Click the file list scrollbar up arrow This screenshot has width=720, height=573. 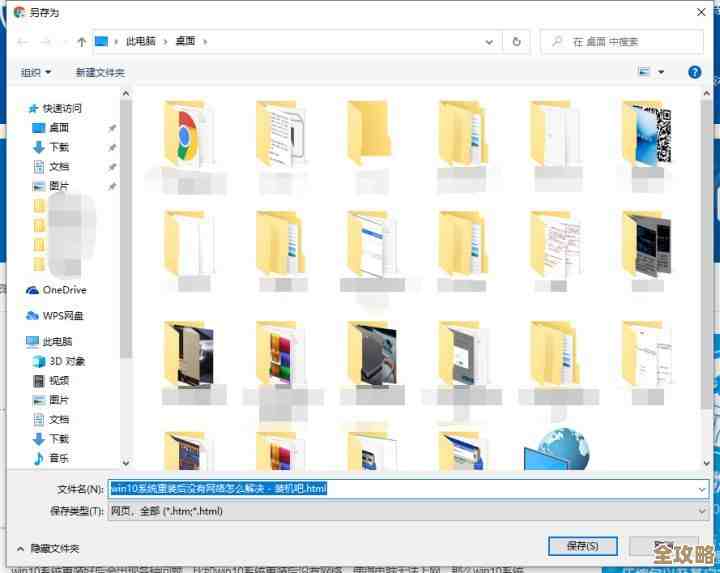click(x=707, y=93)
